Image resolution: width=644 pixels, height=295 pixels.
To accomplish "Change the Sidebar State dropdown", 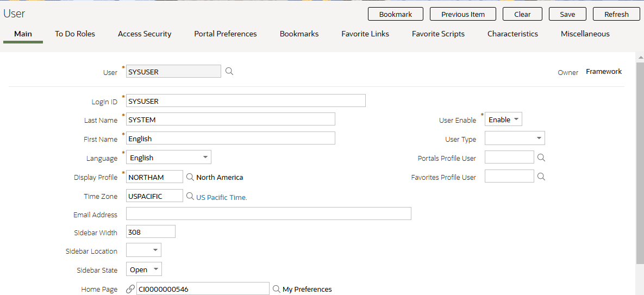I will [x=144, y=269].
